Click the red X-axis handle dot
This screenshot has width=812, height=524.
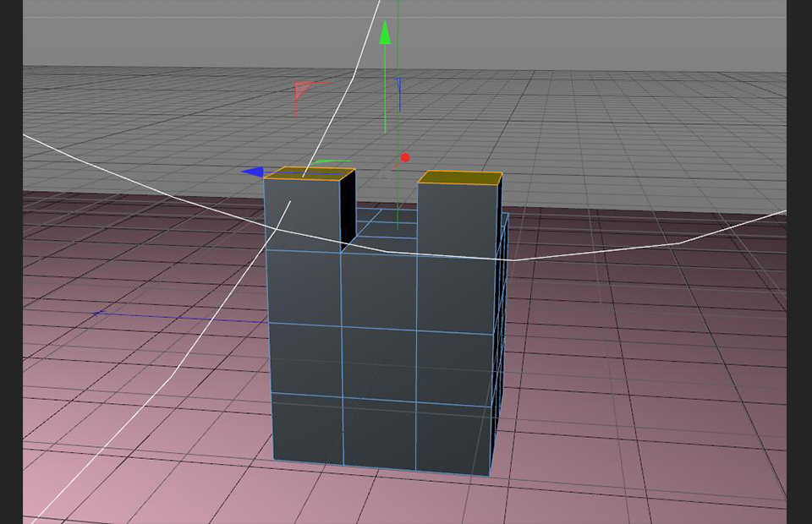pos(405,157)
